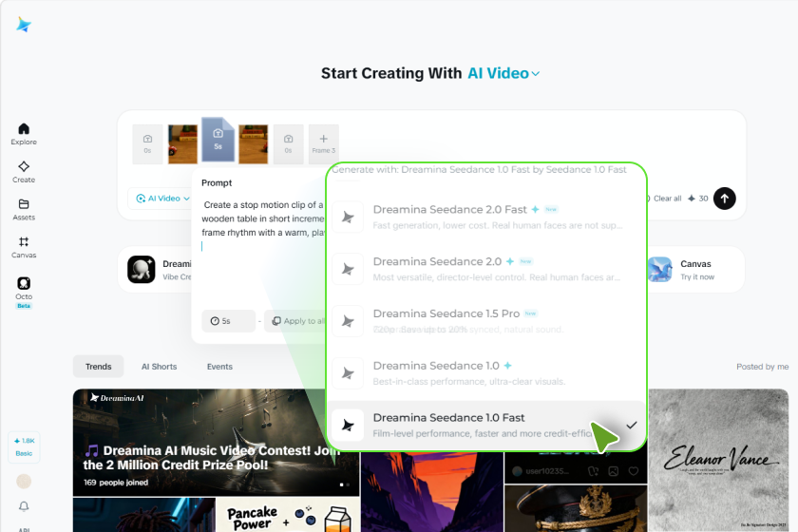The image size is (798, 532).
Task: Switch to the Events tab
Action: pos(219,367)
